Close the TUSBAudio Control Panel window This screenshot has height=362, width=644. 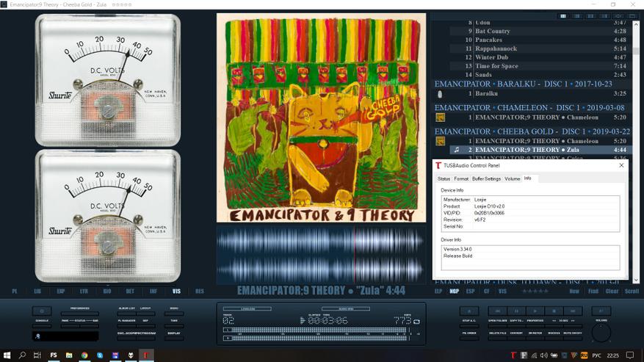pyautogui.click(x=621, y=165)
